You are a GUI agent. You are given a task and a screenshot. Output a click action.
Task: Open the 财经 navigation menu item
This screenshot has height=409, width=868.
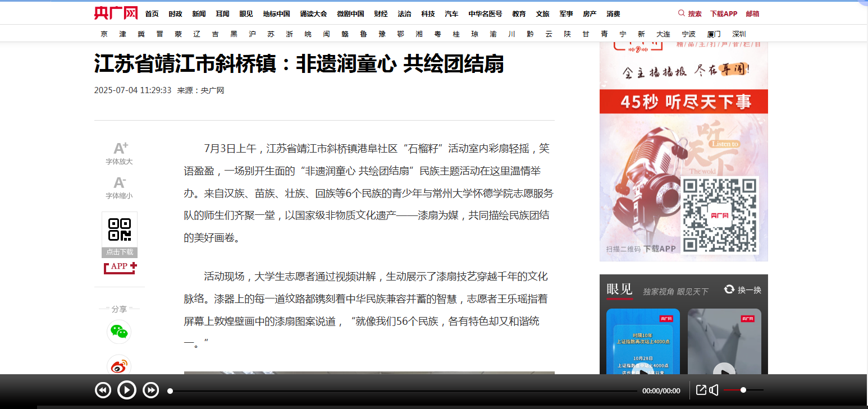[381, 14]
